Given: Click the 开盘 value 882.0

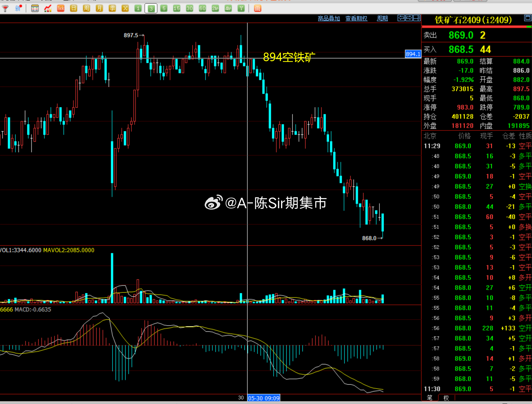Looking at the screenshot, I should (521, 80).
